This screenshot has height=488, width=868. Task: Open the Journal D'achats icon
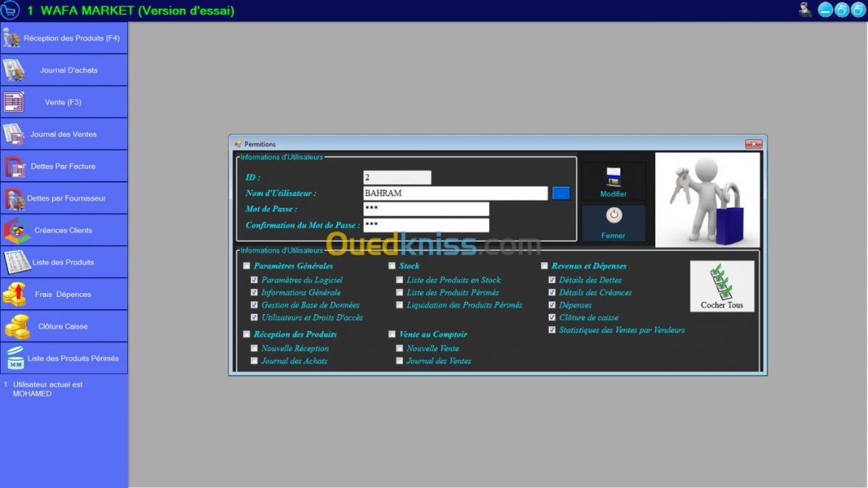[14, 70]
